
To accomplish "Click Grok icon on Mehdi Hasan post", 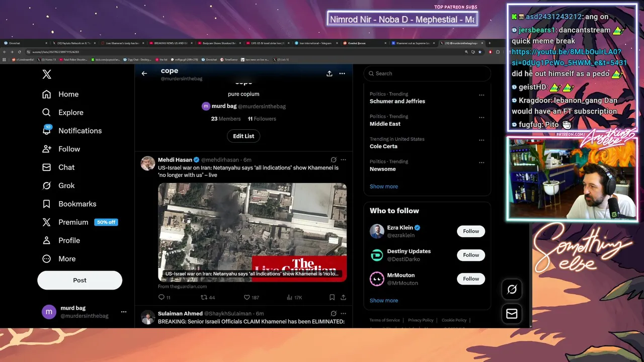I will 333,160.
